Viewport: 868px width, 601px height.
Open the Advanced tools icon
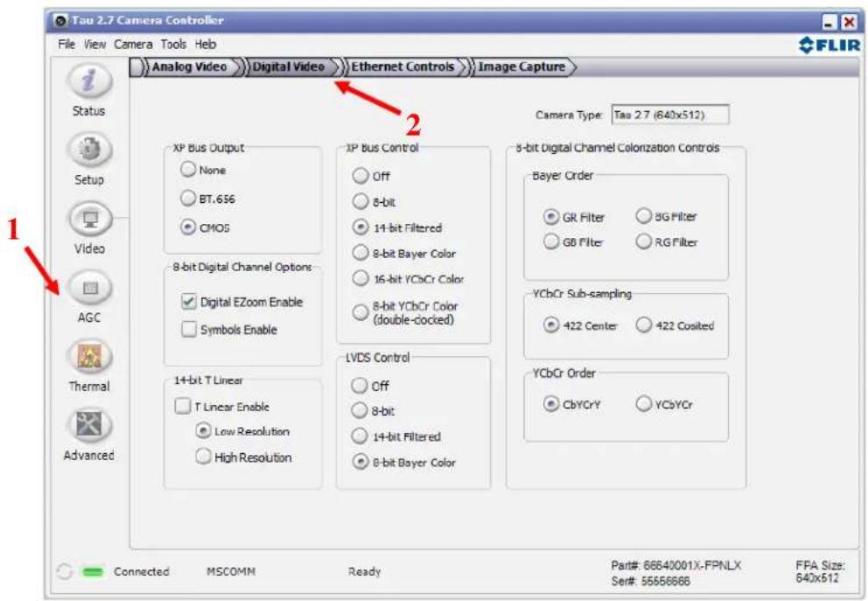coord(89,425)
